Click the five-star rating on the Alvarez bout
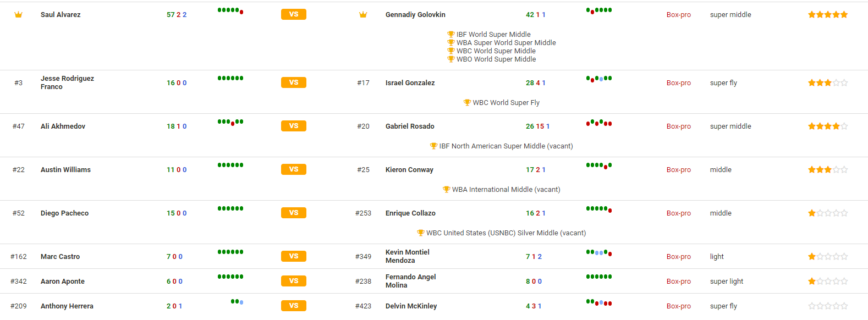The height and width of the screenshot is (320, 868). [828, 15]
